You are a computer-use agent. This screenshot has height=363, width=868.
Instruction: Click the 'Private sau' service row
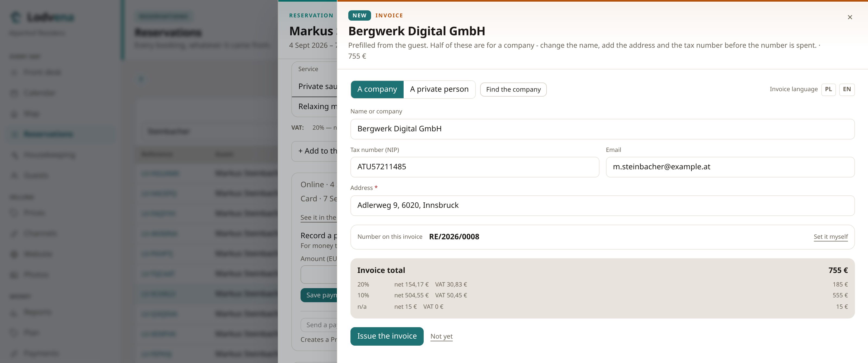314,87
